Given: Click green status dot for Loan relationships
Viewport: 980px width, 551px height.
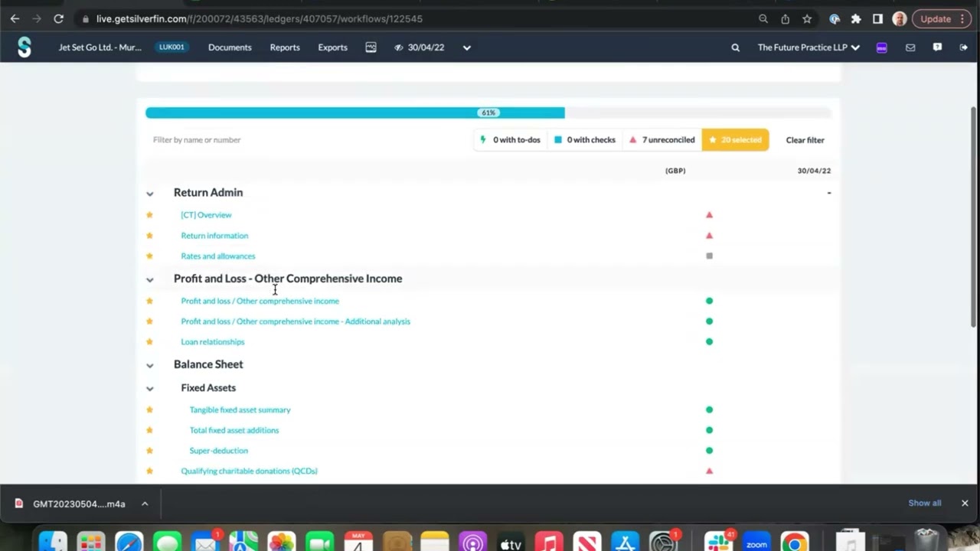Looking at the screenshot, I should 709,342.
